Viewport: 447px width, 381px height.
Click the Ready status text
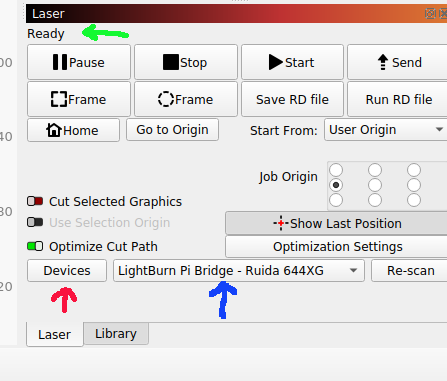click(46, 34)
